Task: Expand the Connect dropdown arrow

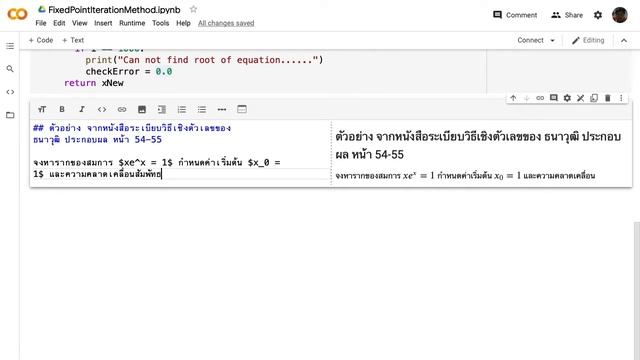Action: pos(553,40)
